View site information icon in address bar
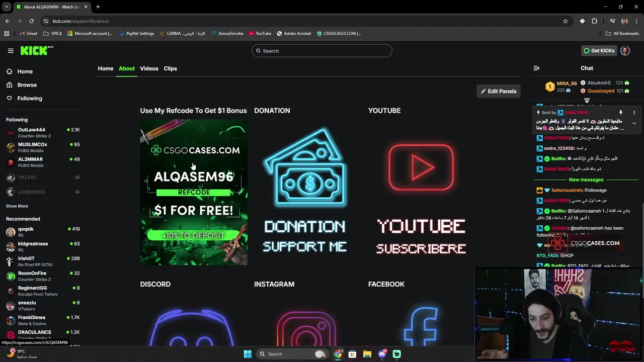 pos(46,21)
